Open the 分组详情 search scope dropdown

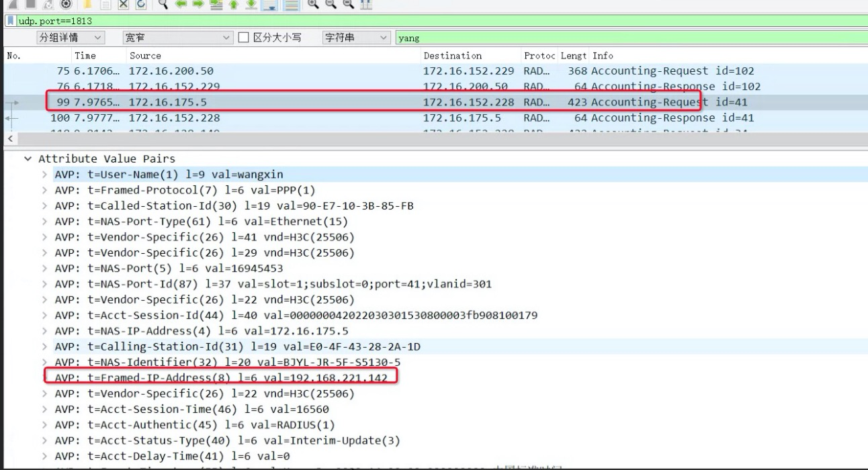tap(70, 38)
